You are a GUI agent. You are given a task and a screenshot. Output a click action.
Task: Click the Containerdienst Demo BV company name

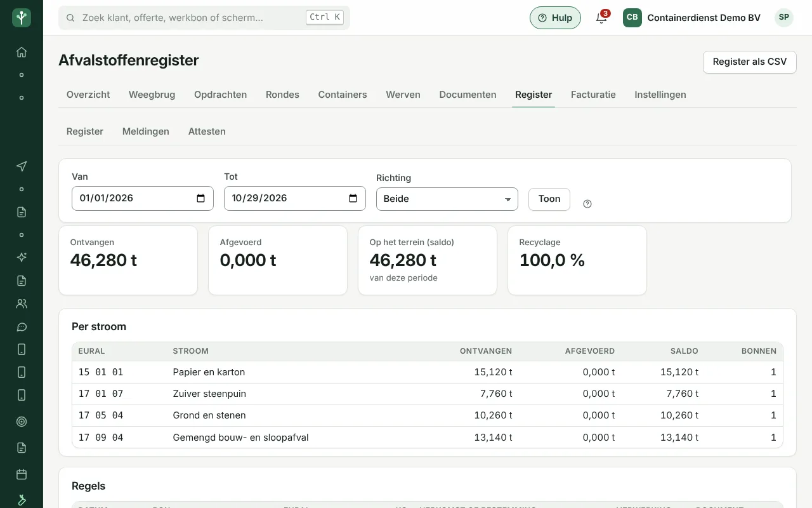pyautogui.click(x=704, y=18)
